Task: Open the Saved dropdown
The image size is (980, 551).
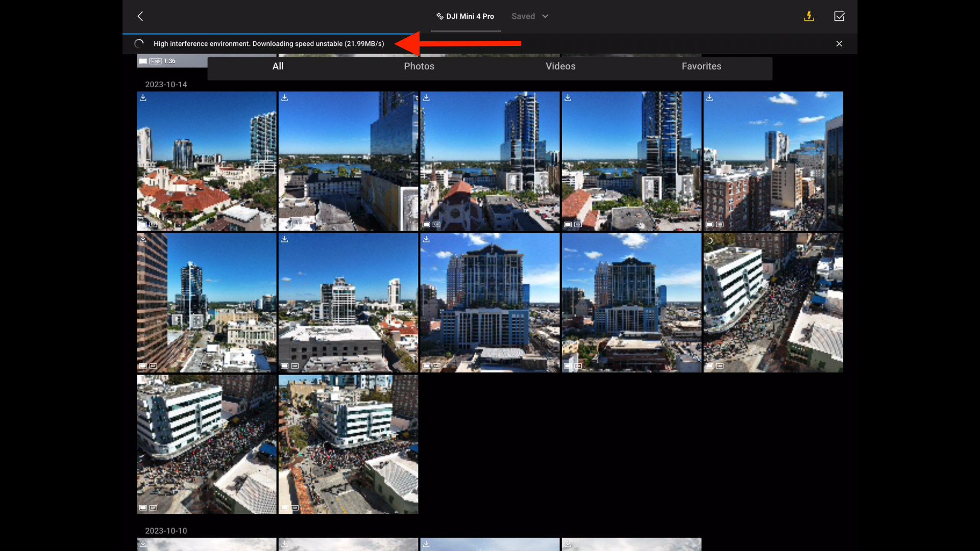Action: pyautogui.click(x=530, y=16)
